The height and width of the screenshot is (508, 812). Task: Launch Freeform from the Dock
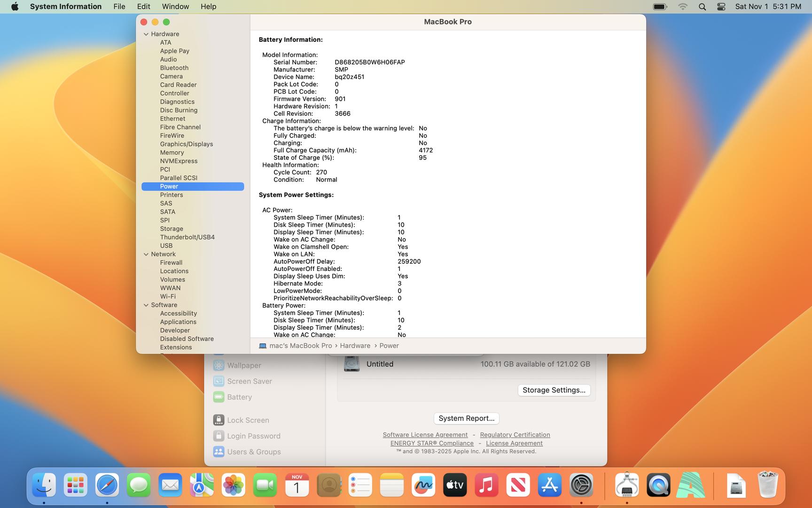click(x=423, y=485)
